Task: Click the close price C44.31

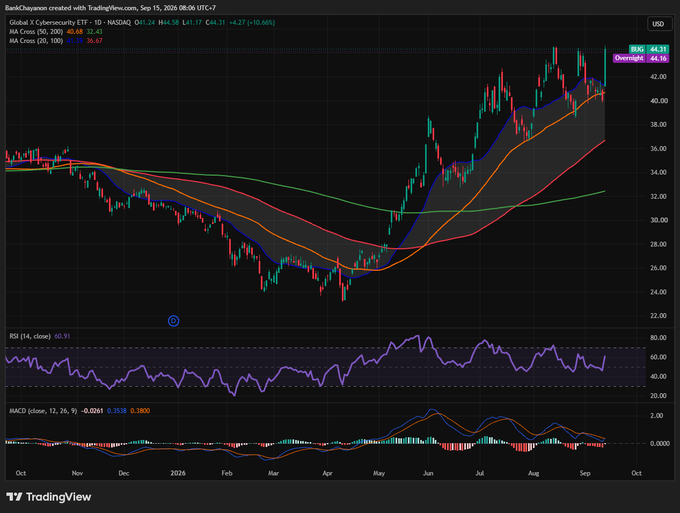Action: 215,23
